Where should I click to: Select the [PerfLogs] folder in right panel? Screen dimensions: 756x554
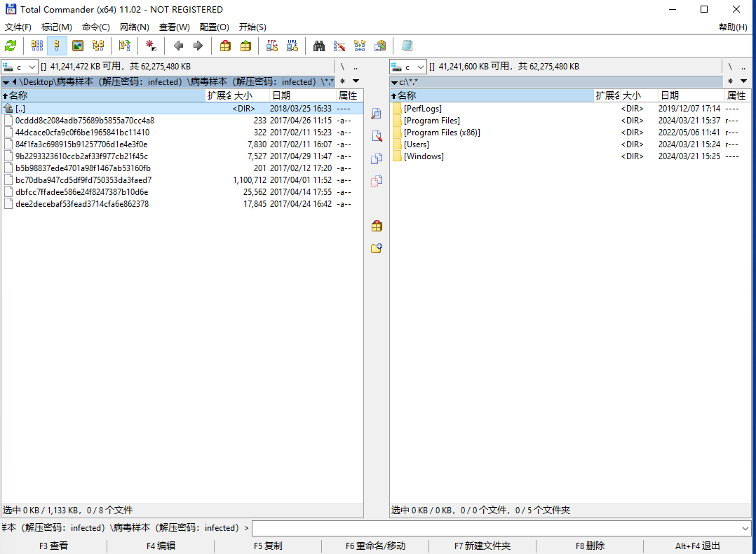click(570, 109)
